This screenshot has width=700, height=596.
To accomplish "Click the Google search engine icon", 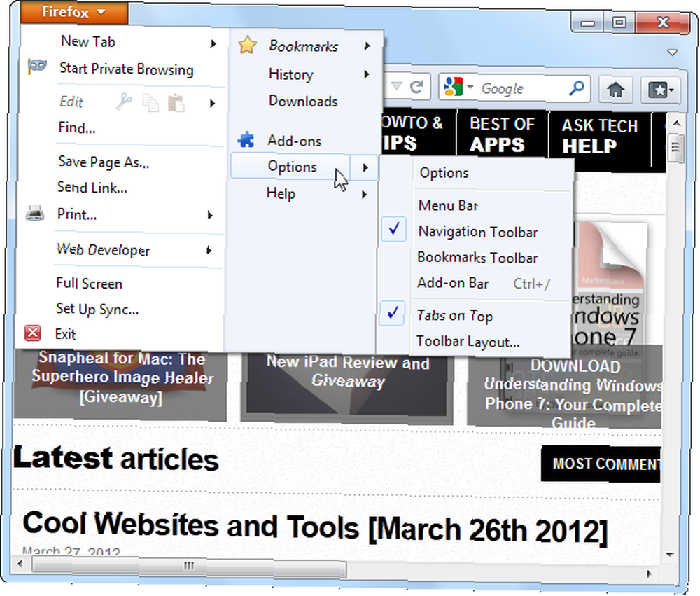I will [x=453, y=87].
